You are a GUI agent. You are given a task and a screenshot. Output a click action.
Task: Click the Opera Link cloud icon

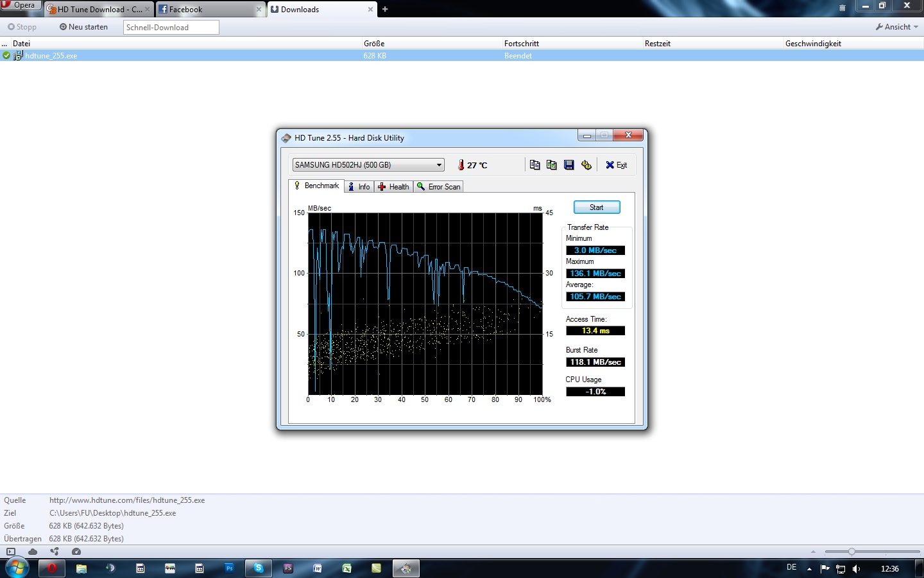pos(33,552)
